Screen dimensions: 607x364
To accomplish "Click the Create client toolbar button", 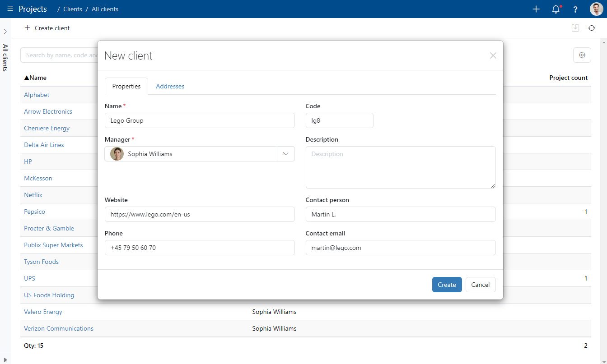I will [47, 28].
